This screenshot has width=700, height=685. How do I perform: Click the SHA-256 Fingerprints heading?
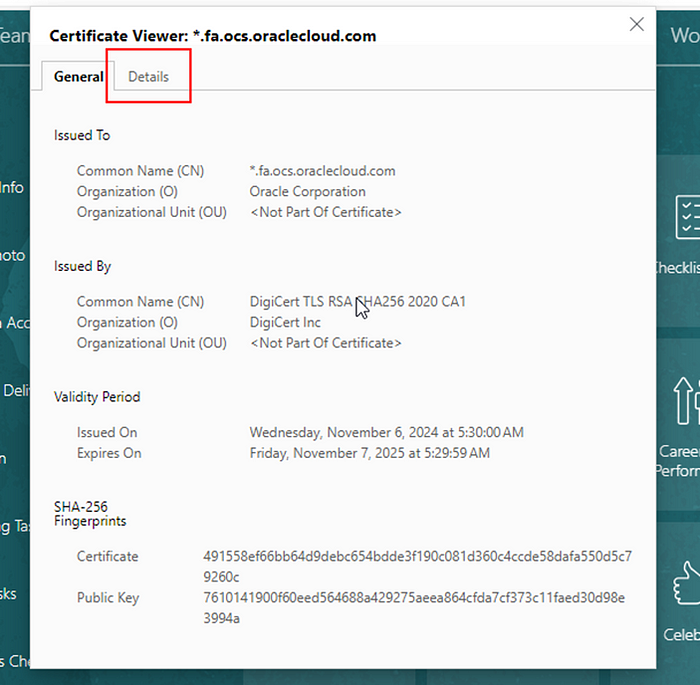point(90,514)
